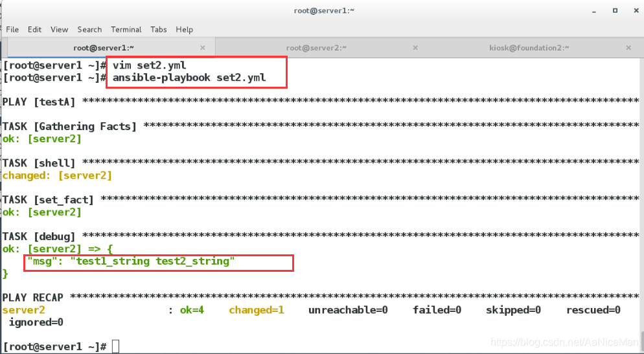Click the 'ok=4' recap value
This screenshot has width=644, height=354.
point(192,310)
